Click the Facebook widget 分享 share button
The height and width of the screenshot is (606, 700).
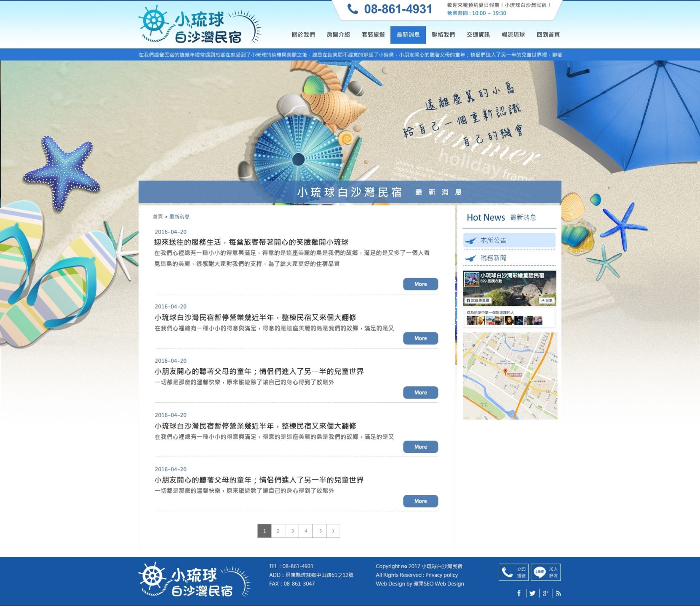click(x=547, y=300)
